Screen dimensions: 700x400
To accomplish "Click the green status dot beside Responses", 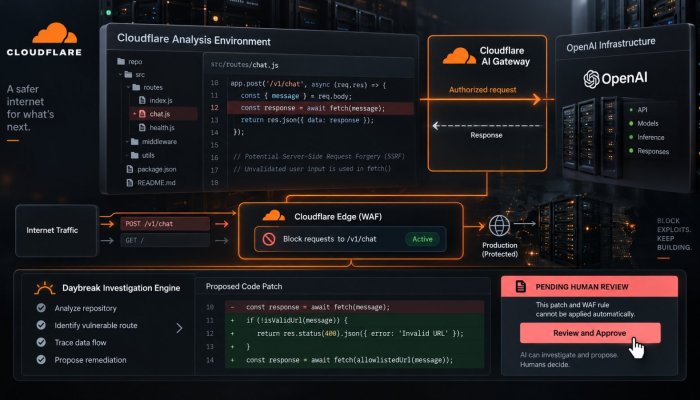I will coord(631,151).
